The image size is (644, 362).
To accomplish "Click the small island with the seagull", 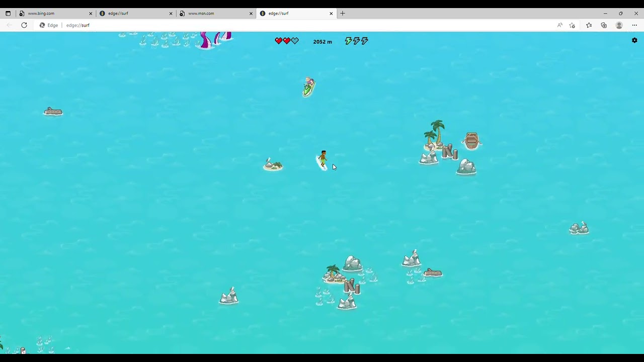I will (x=273, y=165).
